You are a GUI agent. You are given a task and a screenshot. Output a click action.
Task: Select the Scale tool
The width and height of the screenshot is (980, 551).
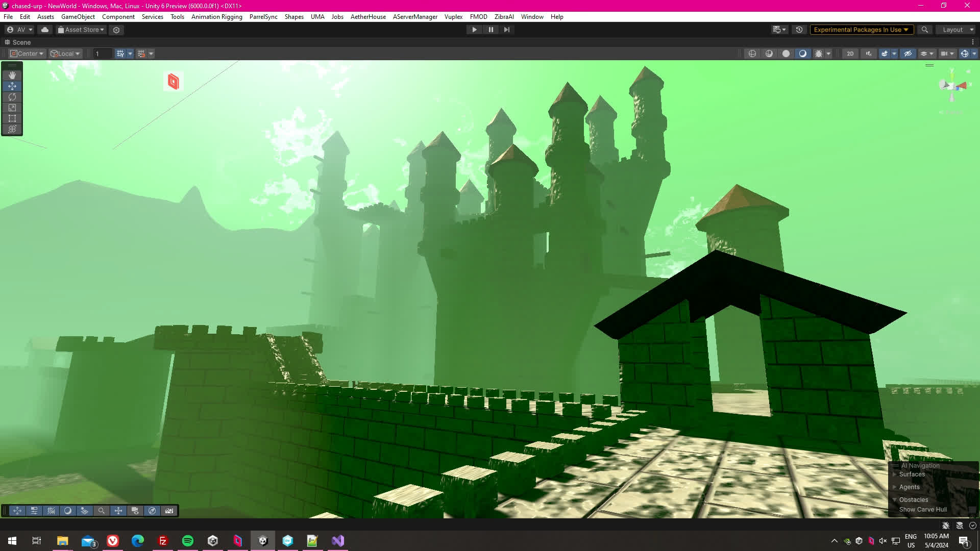[x=12, y=108]
